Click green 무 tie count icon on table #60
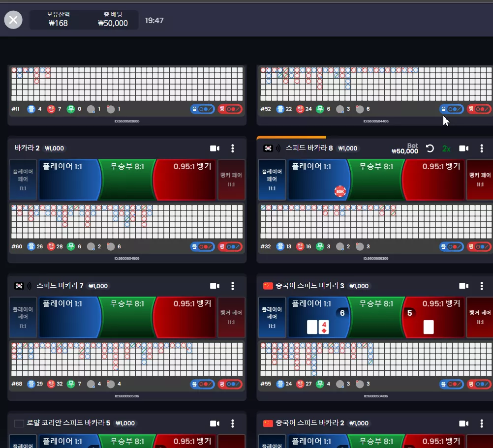The image size is (493, 448). tap(71, 246)
